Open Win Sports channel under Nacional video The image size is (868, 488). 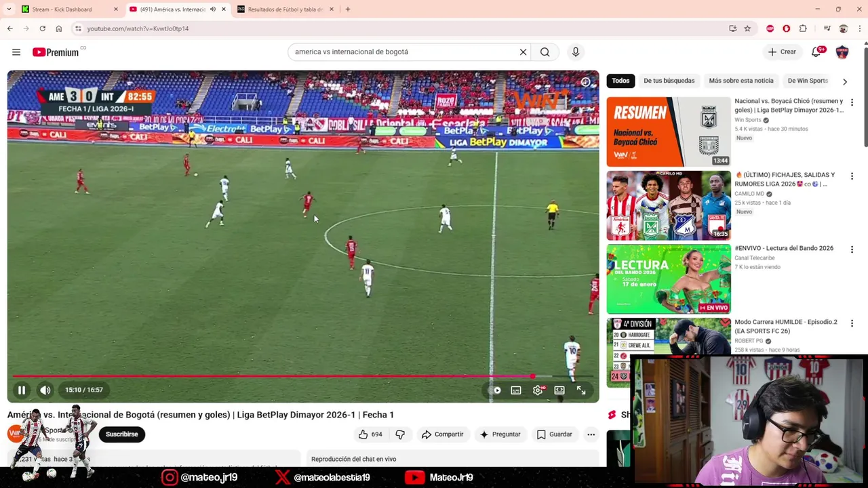748,120
